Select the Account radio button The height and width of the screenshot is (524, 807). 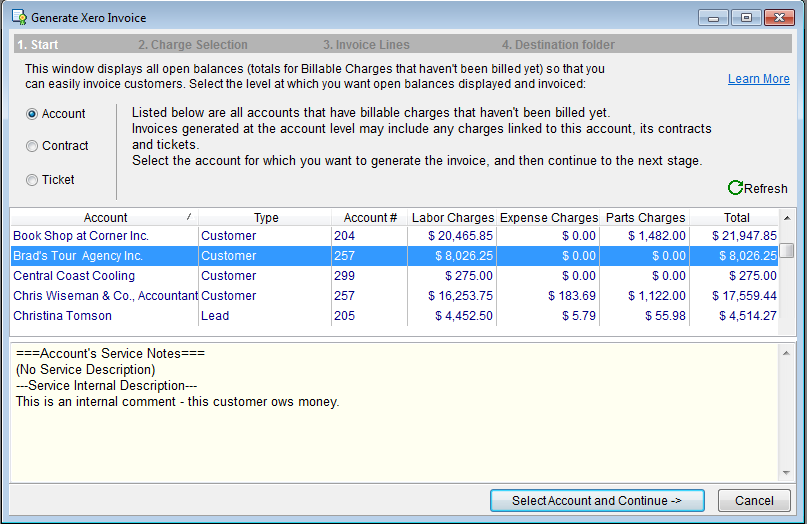pos(32,114)
